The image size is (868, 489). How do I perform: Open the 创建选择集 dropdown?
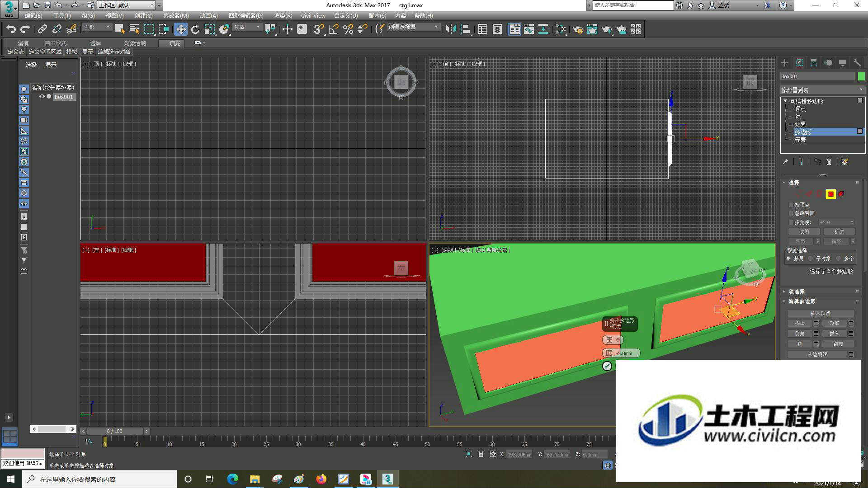pyautogui.click(x=414, y=27)
